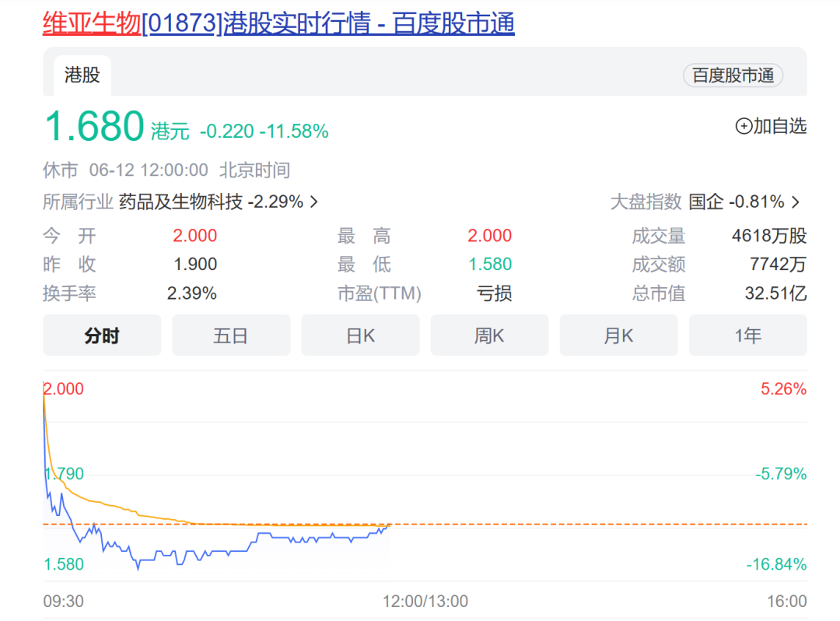Open 国企 index link

point(706,202)
